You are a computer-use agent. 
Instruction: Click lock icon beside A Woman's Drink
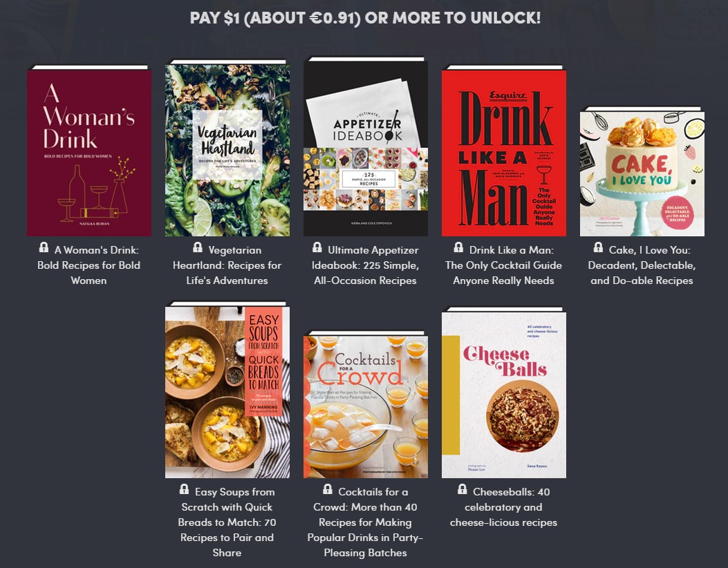coord(44,247)
